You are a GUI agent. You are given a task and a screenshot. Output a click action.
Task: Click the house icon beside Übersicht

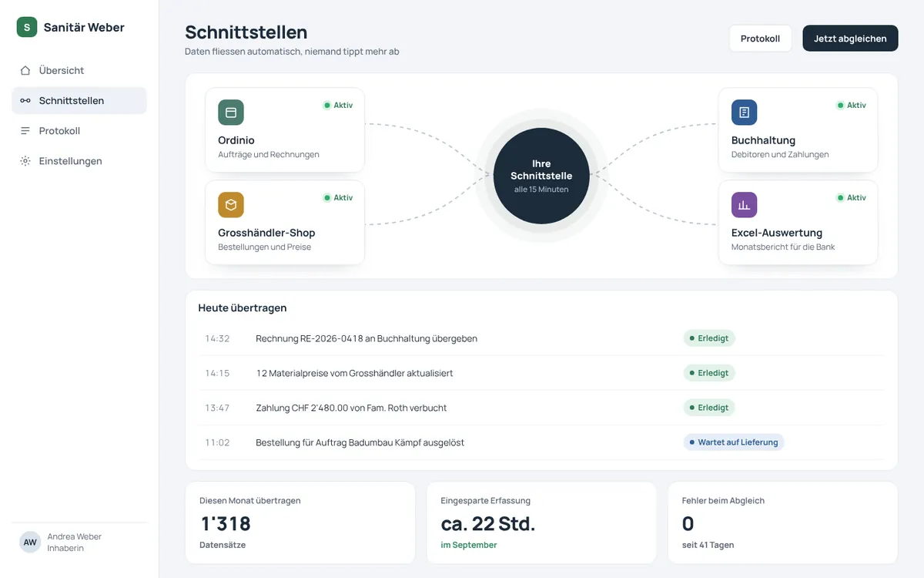(25, 70)
